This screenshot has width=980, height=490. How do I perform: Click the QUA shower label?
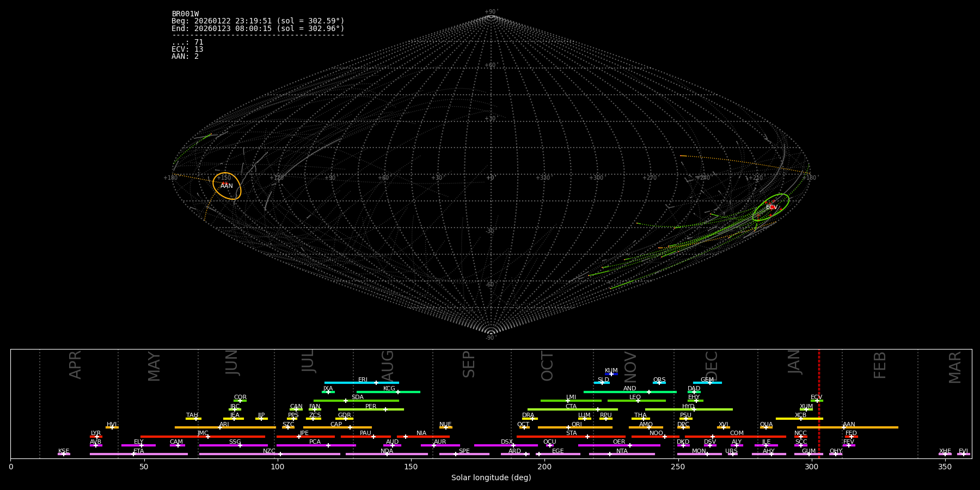tap(766, 425)
